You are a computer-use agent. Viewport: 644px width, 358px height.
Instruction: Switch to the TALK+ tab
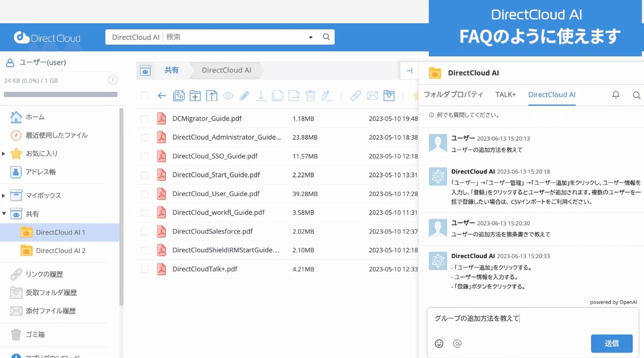click(x=505, y=94)
